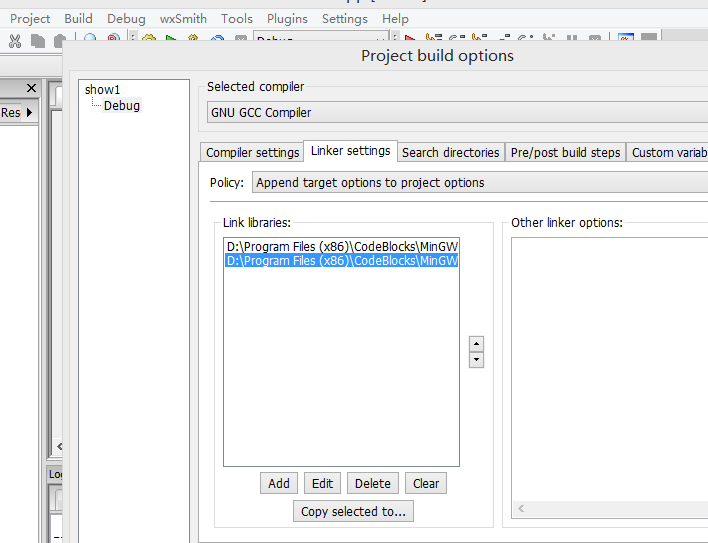Click the right arrow beside Res tab
The width and height of the screenshot is (708, 543).
(x=29, y=113)
